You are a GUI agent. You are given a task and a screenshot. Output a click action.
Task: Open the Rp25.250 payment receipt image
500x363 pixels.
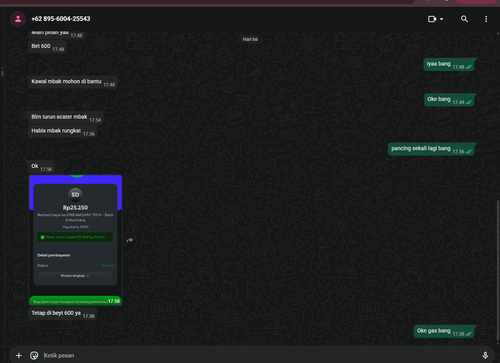tap(75, 240)
